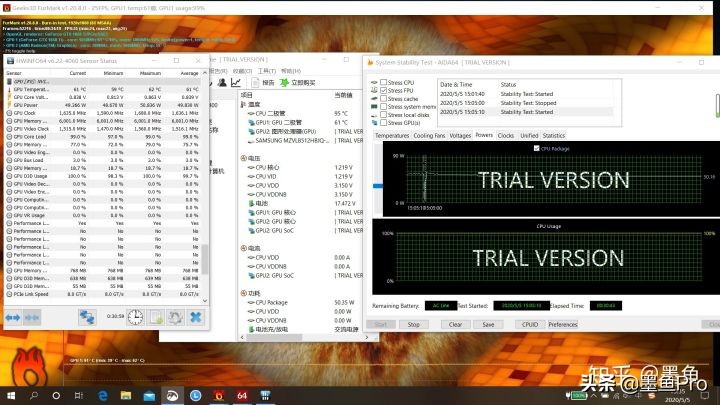Click HWiNFO vertical scrollbar thumb
The image size is (720, 405).
click(205, 259)
